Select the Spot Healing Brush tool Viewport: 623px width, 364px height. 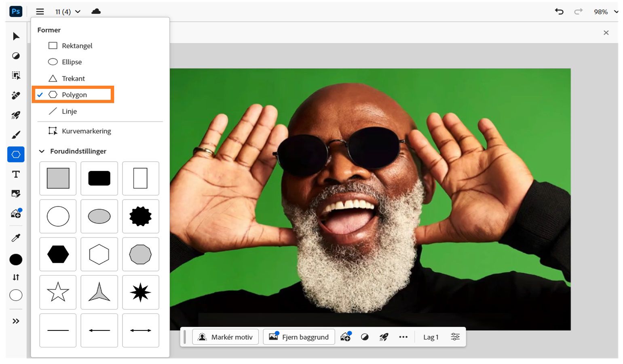tap(16, 95)
